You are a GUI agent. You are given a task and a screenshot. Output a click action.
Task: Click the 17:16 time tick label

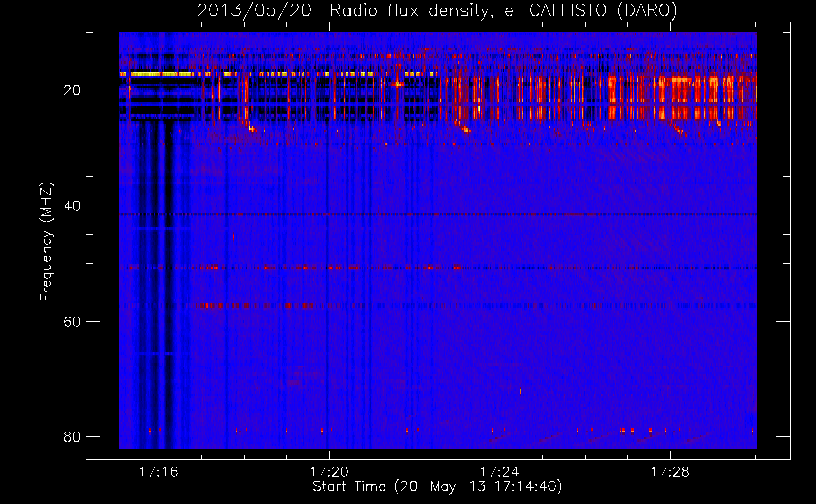pyautogui.click(x=159, y=472)
